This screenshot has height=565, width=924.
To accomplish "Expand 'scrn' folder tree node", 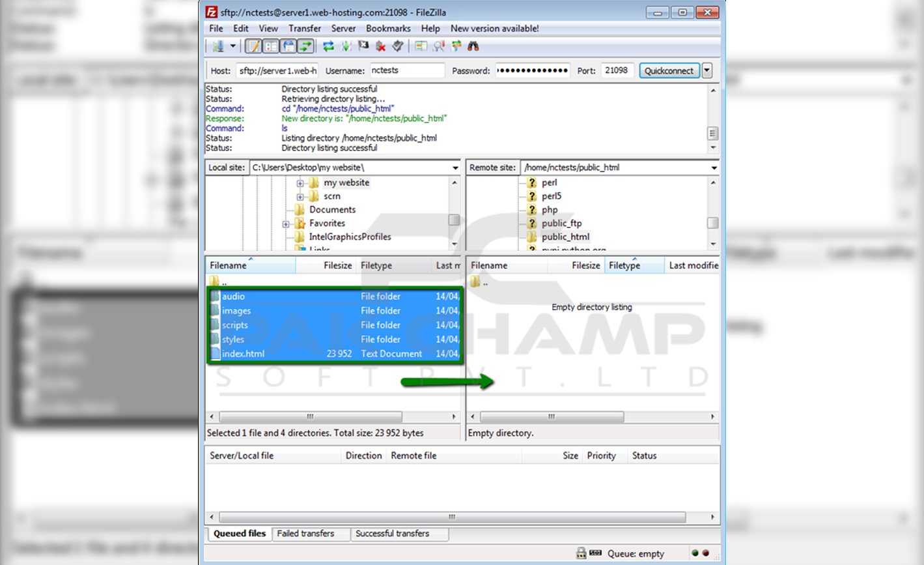I will [300, 197].
